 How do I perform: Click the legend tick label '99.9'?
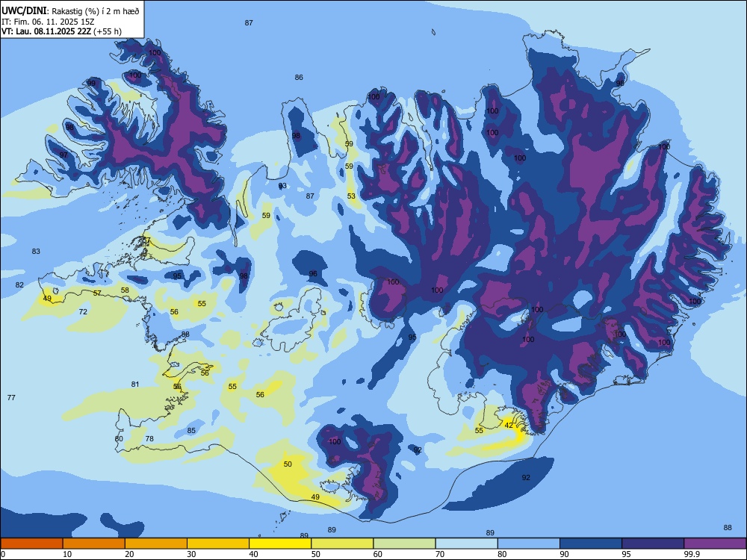click(x=692, y=554)
